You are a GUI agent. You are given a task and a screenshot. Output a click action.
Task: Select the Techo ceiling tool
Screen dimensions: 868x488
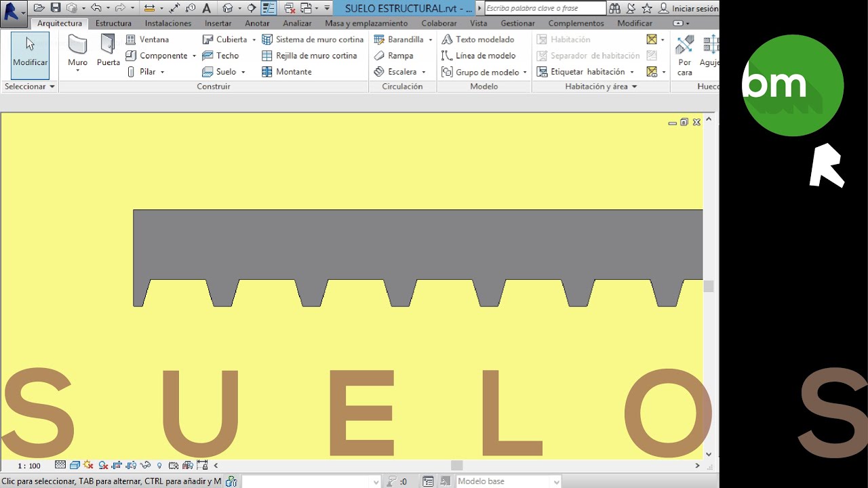tap(220, 56)
